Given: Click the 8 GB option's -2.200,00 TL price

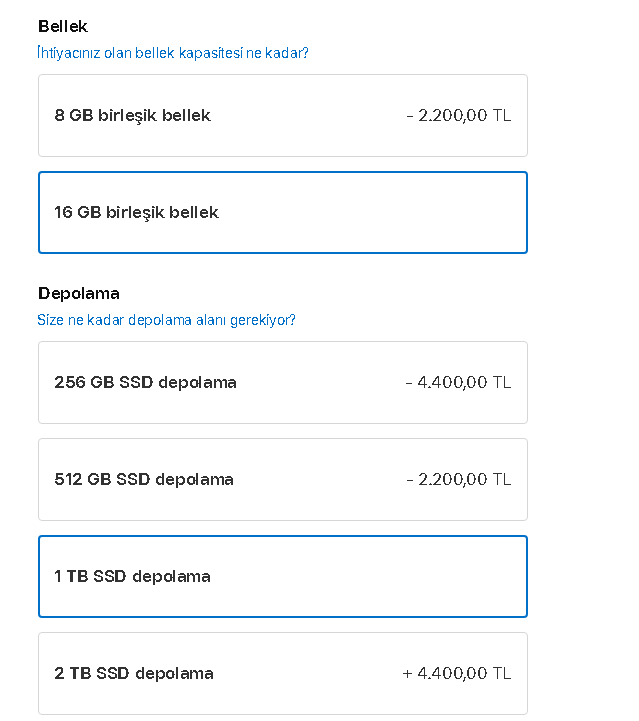Looking at the screenshot, I should 459,116.
